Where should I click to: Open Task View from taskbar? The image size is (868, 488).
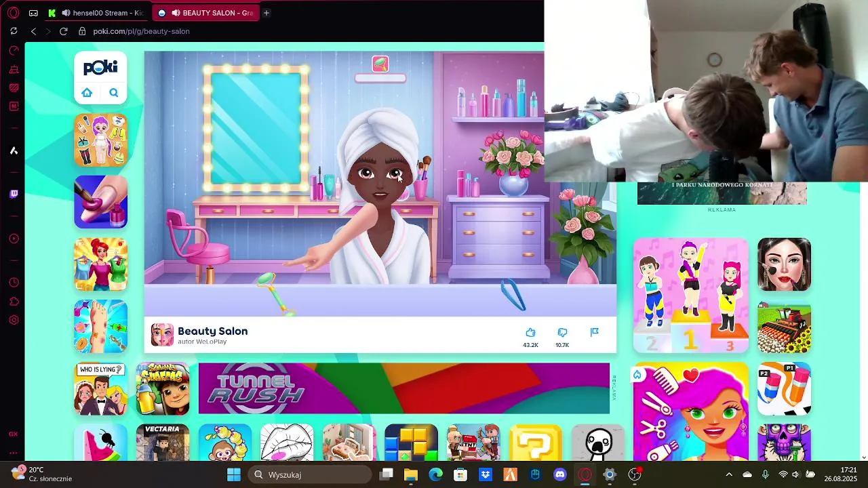point(386,474)
